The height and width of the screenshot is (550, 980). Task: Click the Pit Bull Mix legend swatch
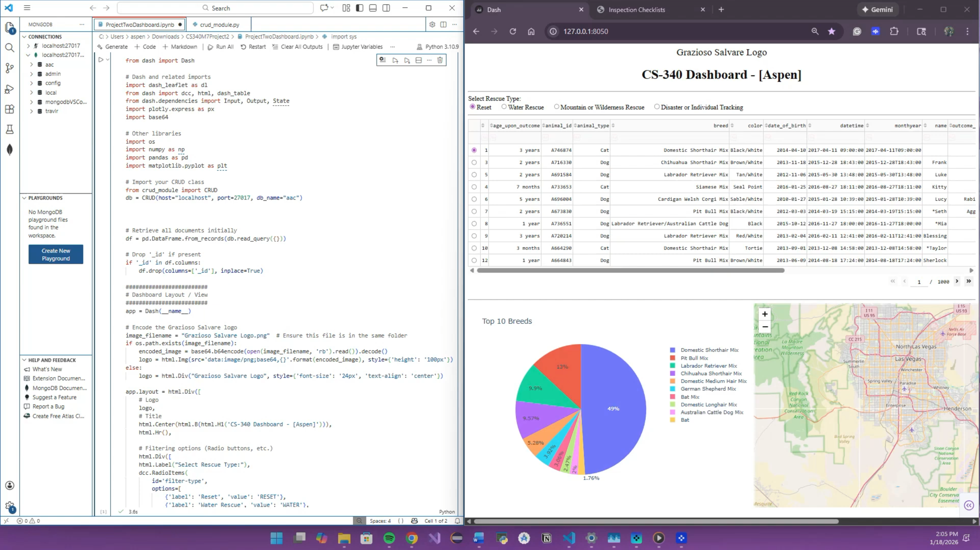[x=672, y=358]
